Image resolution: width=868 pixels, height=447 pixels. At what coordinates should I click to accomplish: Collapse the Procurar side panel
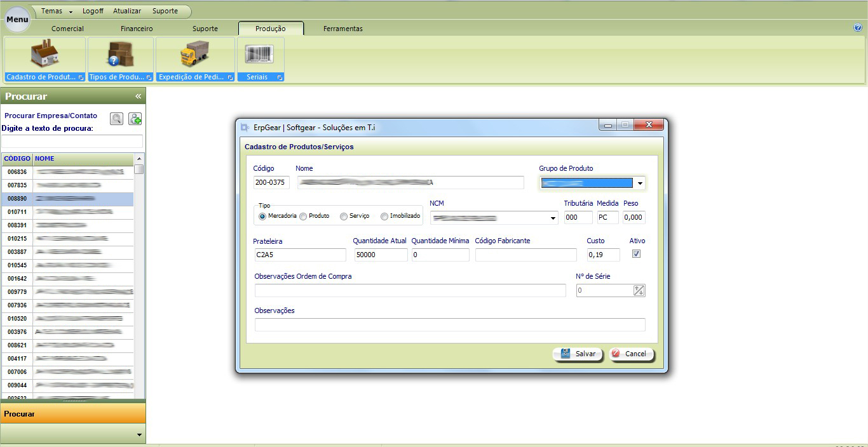(138, 97)
